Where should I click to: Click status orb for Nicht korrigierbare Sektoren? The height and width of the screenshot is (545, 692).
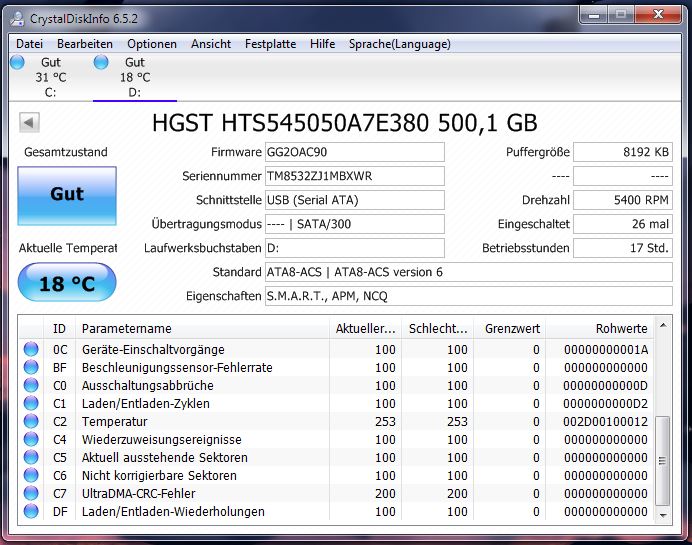pos(31,475)
